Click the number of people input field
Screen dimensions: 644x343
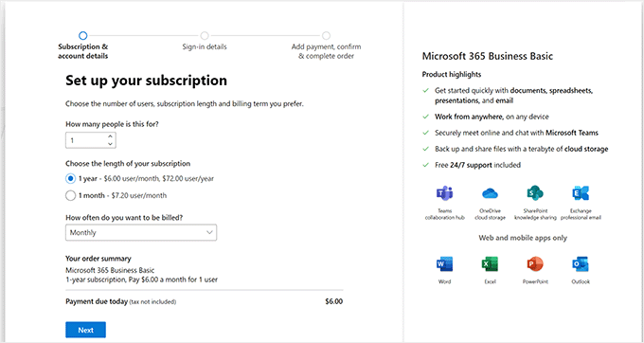91,140
